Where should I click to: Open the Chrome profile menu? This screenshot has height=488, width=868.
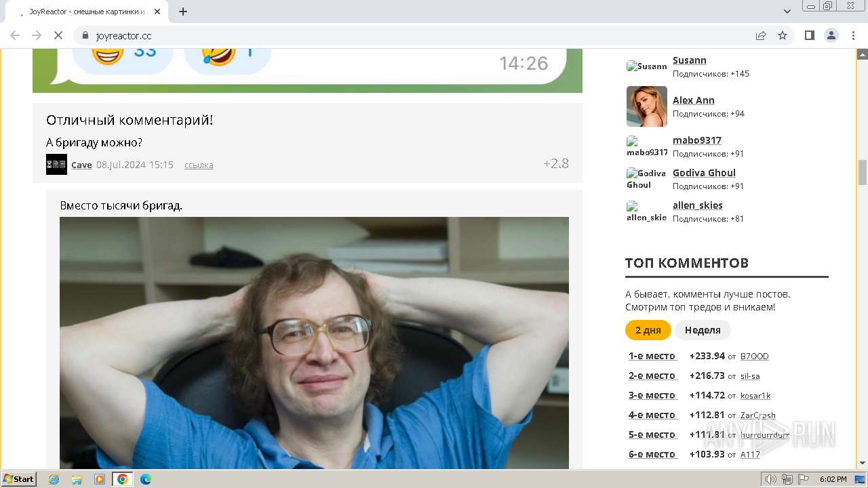[x=831, y=35]
